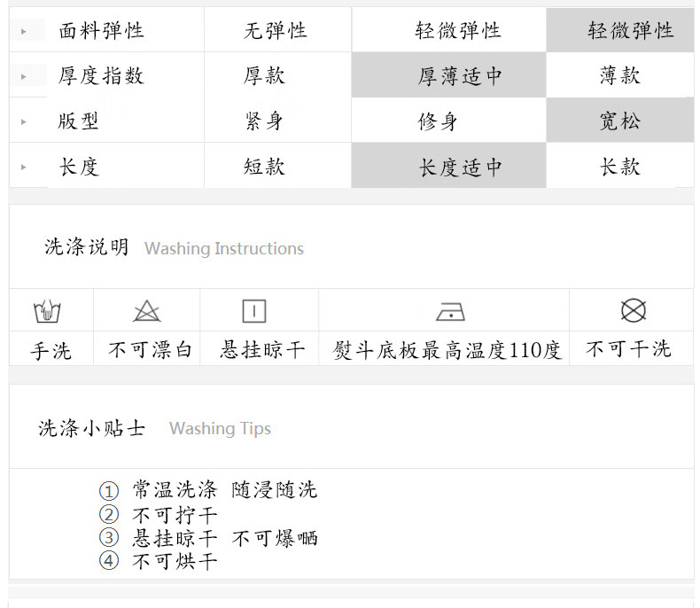Click tip text 不可拧干
The height and width of the screenshot is (608, 700).
point(175,515)
